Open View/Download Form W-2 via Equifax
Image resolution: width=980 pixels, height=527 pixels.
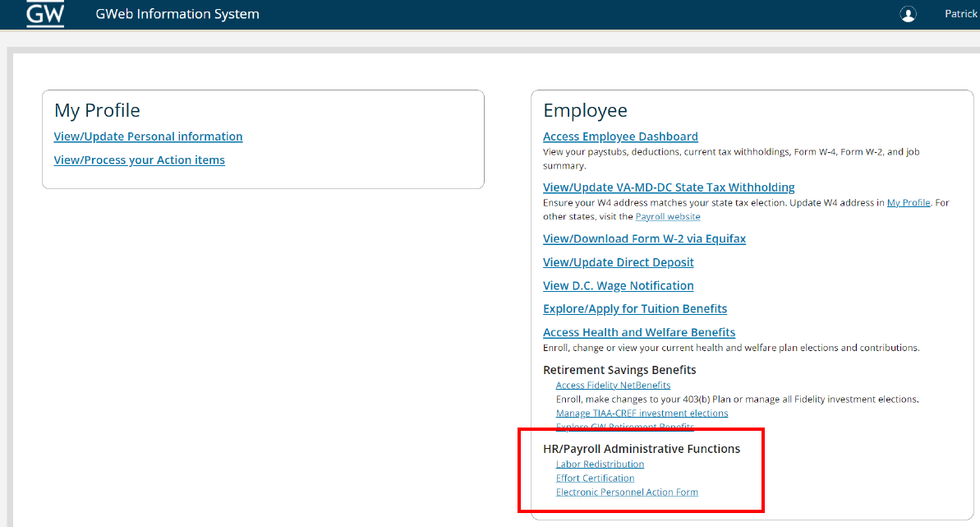click(x=644, y=239)
